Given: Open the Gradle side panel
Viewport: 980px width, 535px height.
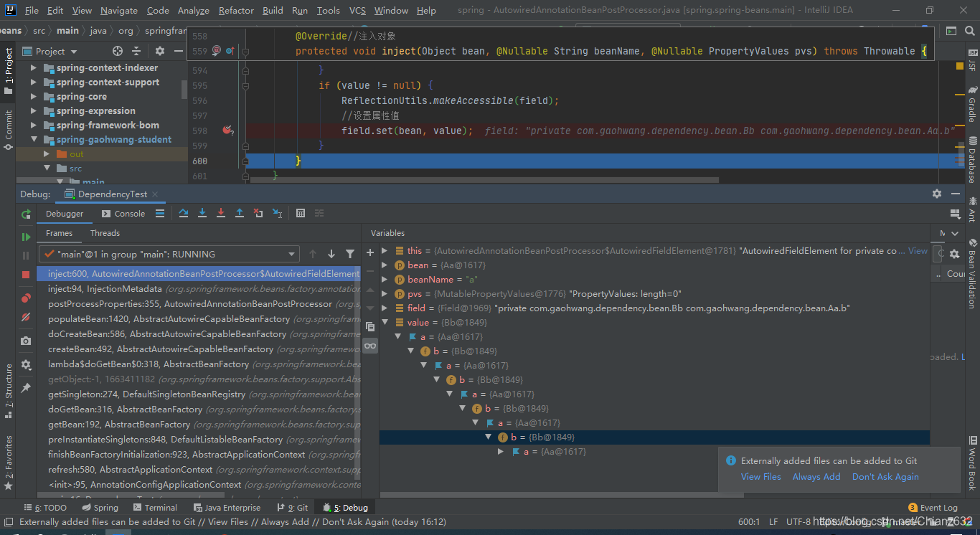Looking at the screenshot, I should [973, 104].
